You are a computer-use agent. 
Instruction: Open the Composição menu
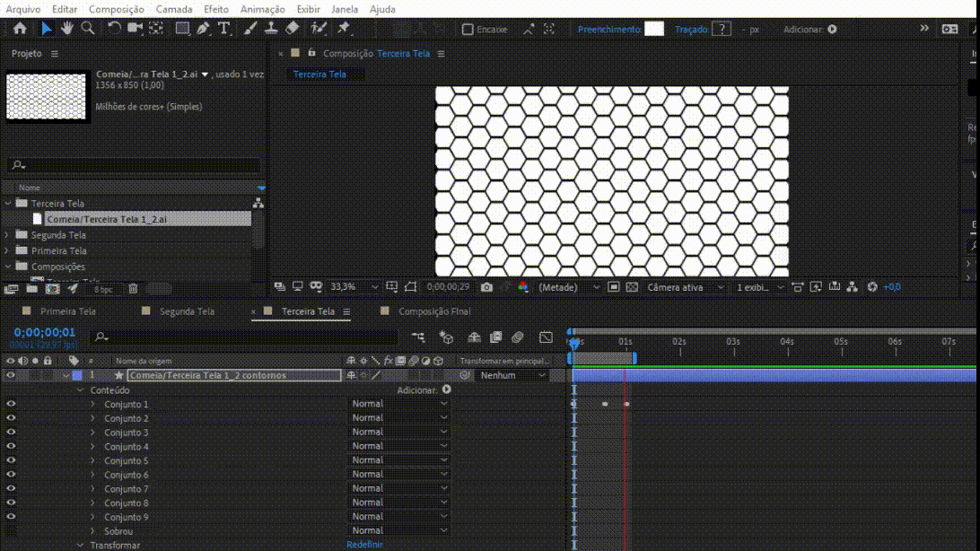tap(116, 9)
